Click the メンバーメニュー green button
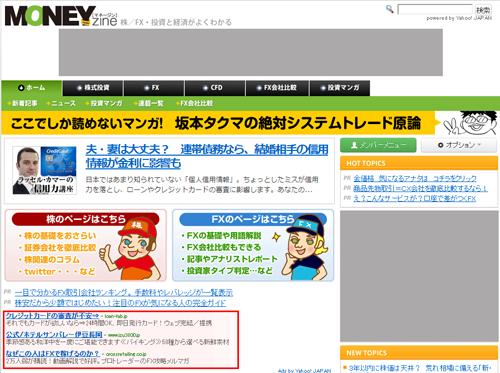Screen dimensions: 500x373 [x=378, y=145]
